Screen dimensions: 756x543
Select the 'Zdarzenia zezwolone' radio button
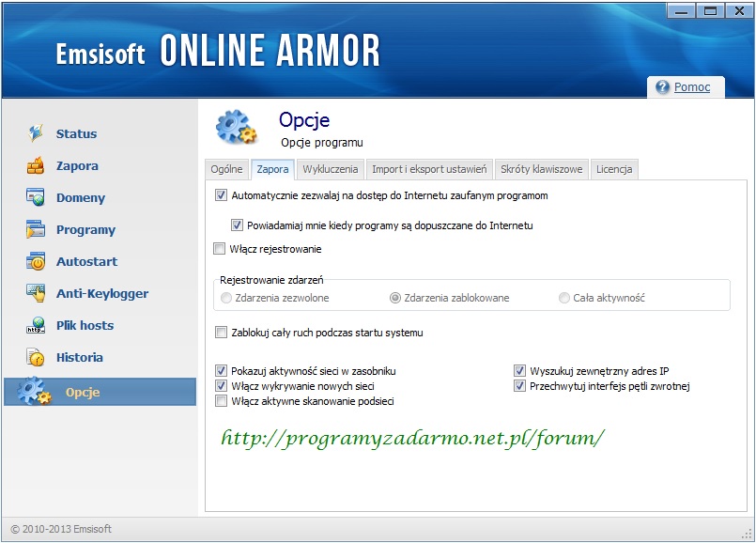tap(226, 298)
